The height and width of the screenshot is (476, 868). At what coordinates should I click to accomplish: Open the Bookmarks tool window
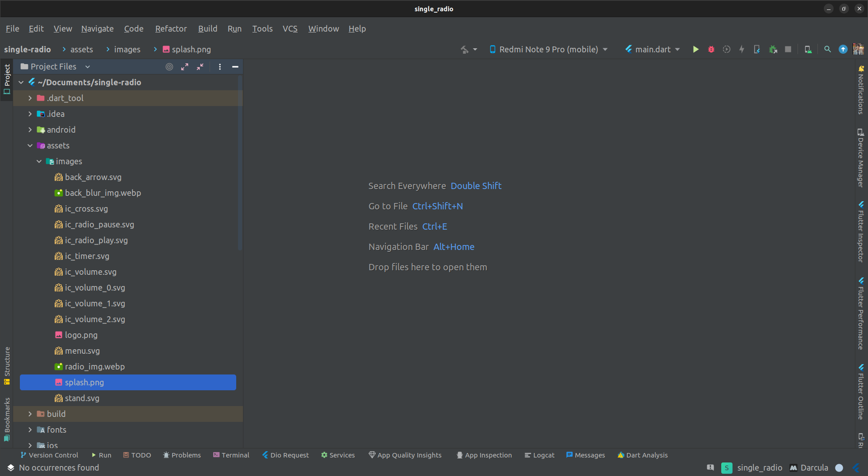pos(7,419)
